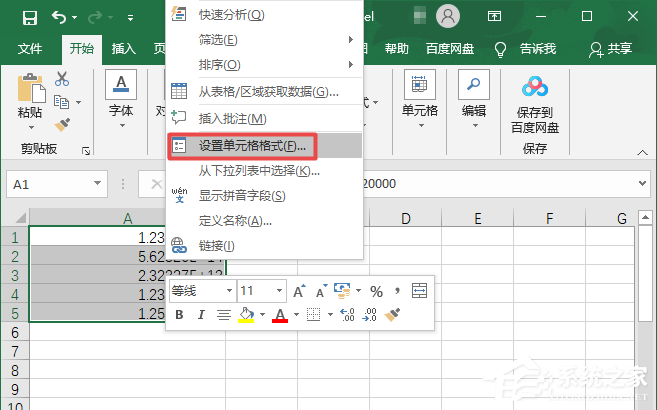
Task: Click 保存到百度网盘 cloud icon
Action: click(x=534, y=87)
